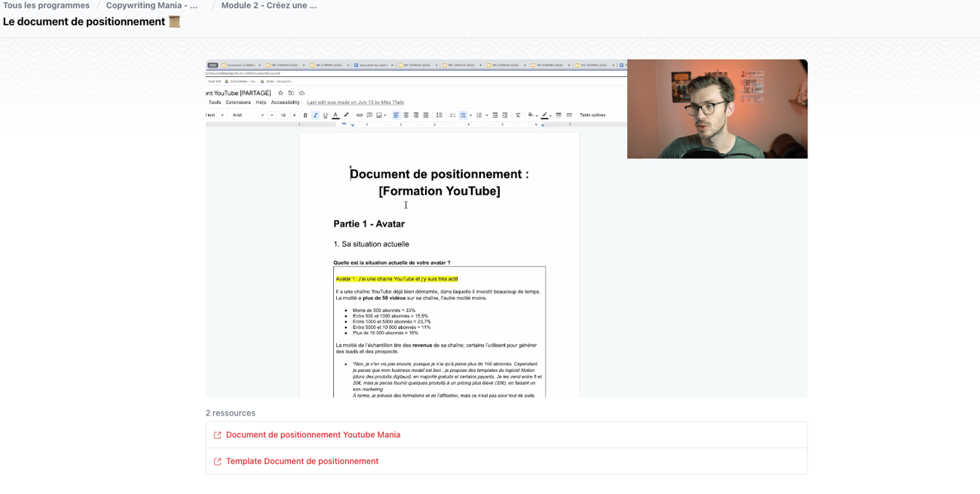This screenshot has width=980, height=494.
Task: Click the text color swatch icon
Action: click(335, 115)
